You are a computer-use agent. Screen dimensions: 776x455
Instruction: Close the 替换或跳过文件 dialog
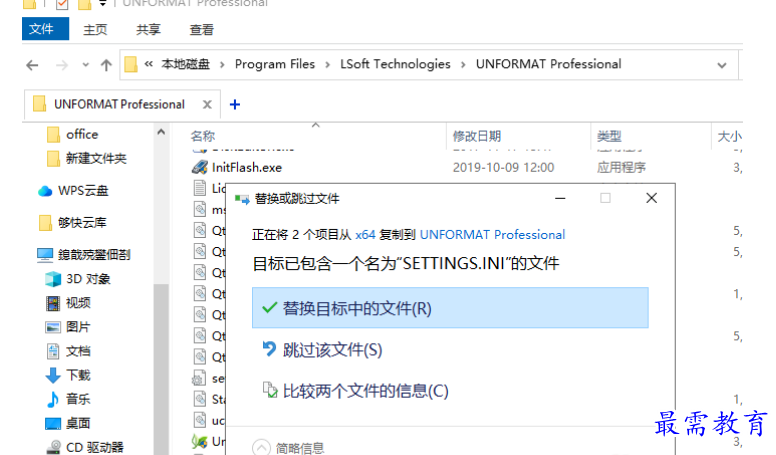pos(652,198)
